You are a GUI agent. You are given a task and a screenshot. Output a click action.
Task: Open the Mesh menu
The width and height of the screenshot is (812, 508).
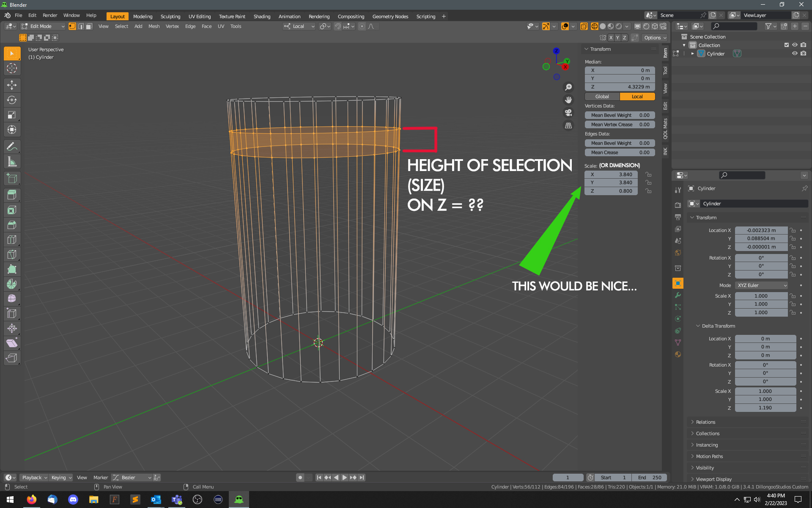pos(154,26)
